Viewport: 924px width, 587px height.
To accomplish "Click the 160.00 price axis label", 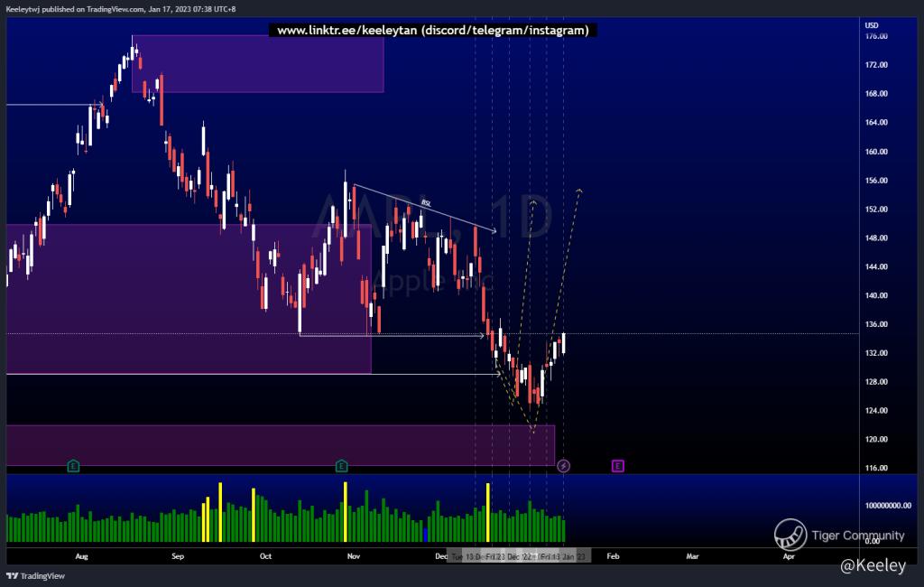I will pos(876,152).
